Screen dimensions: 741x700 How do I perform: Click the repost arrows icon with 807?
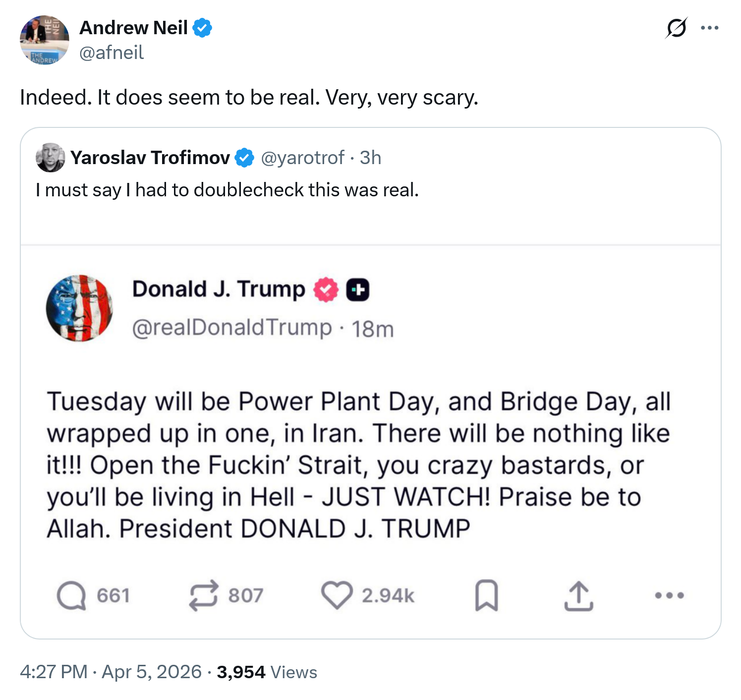[203, 595]
